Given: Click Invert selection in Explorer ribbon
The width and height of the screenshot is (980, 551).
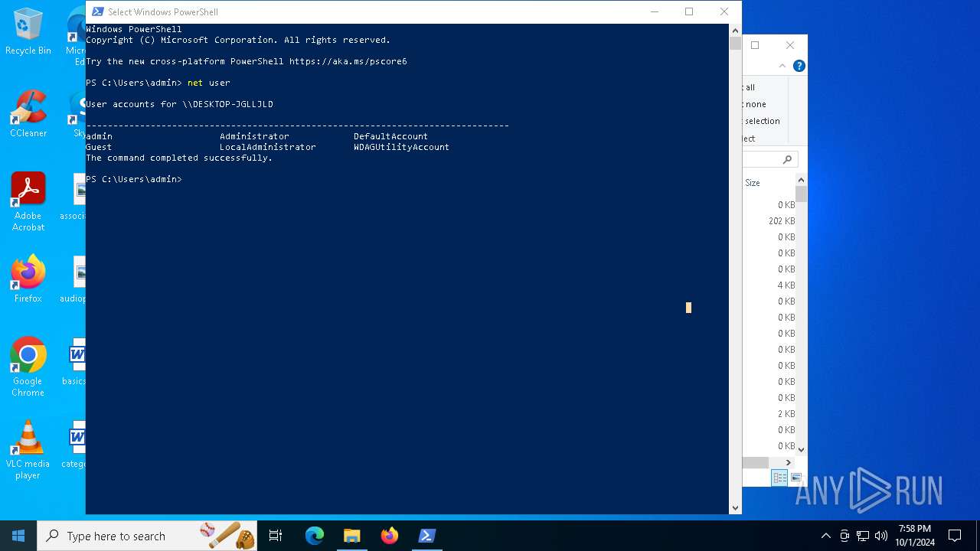Looking at the screenshot, I should [762, 121].
